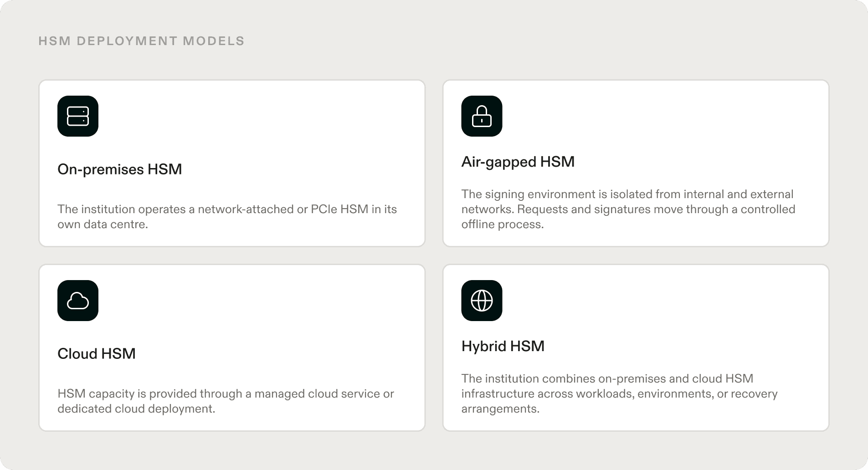The width and height of the screenshot is (868, 470).
Task: Click the padlock icon for Air-gapped HSM
Action: [482, 116]
